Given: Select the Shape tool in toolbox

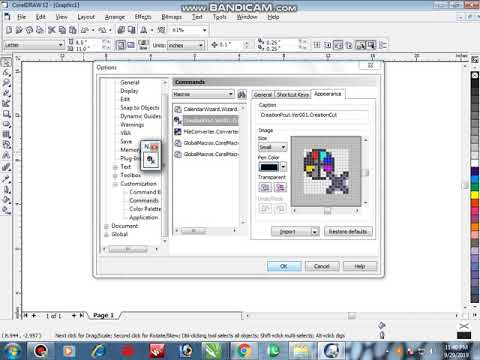Looking at the screenshot, I should pyautogui.click(x=6, y=72).
